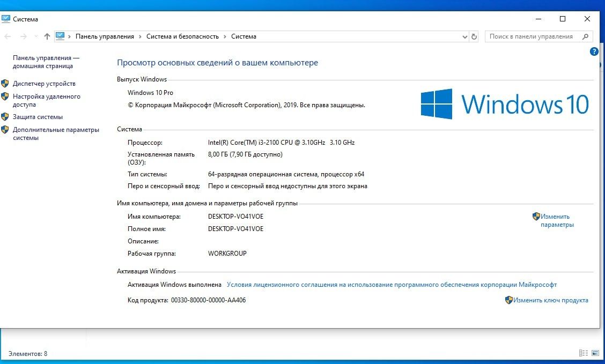Click the Back navigation arrow
Screen dimensions: 605x364
coord(8,36)
